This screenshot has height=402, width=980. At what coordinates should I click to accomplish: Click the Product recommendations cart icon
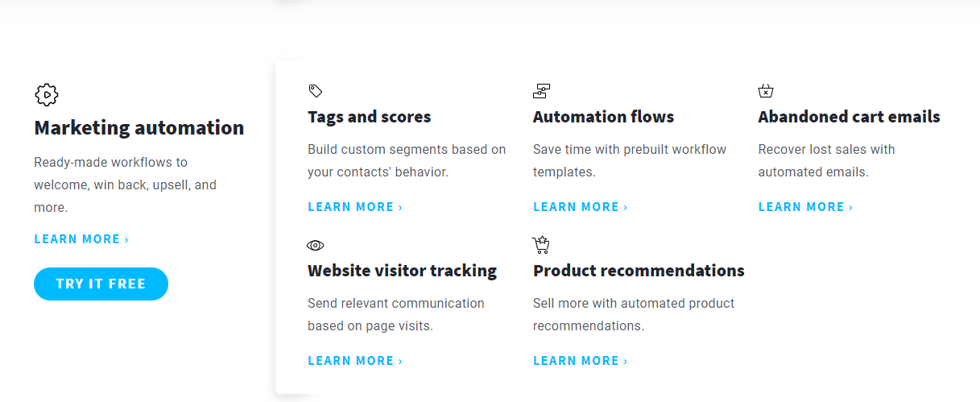coord(541,245)
